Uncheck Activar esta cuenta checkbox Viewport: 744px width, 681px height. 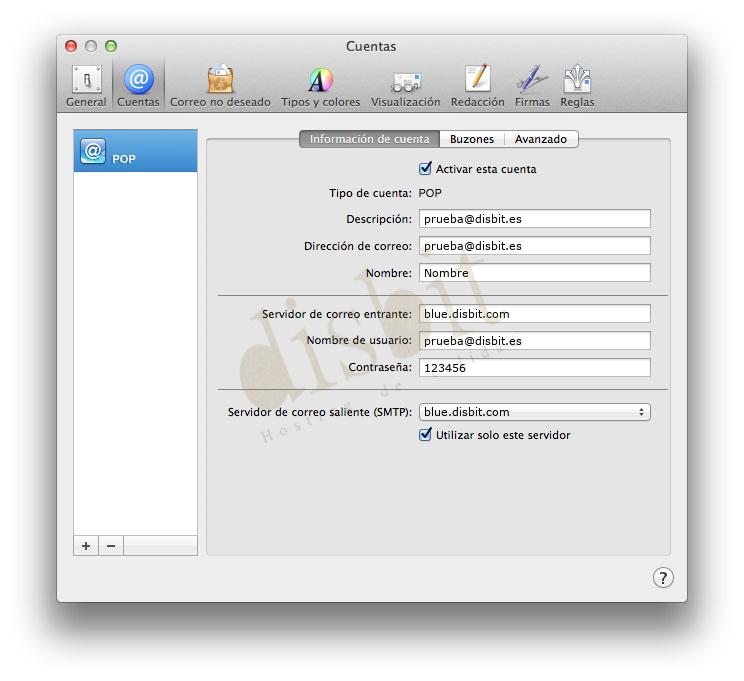tap(425, 169)
